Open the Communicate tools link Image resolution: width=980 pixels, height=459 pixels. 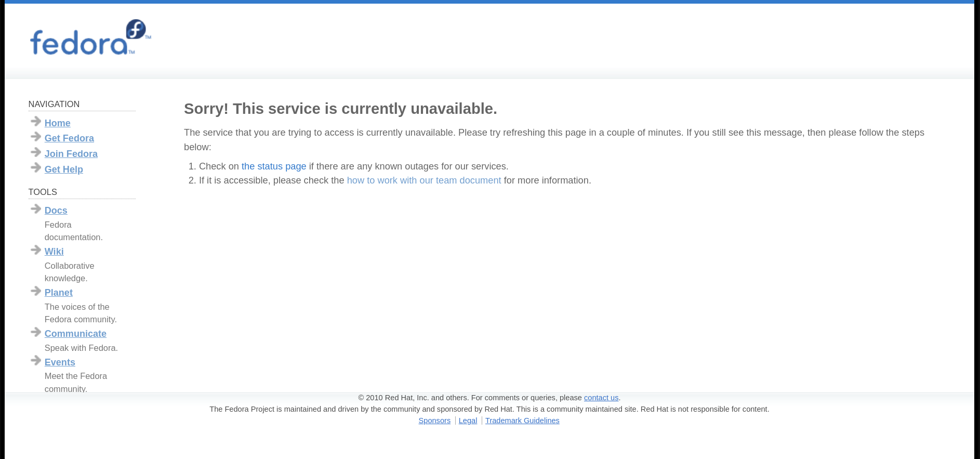75,334
